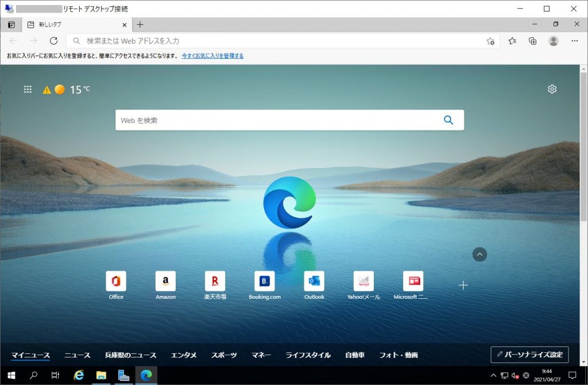Open the muted volume tray icon
The image size is (588, 385).
[x=515, y=375]
